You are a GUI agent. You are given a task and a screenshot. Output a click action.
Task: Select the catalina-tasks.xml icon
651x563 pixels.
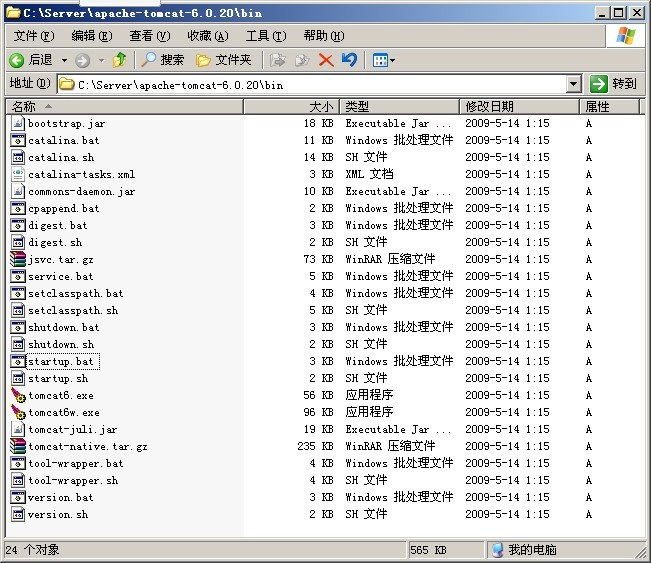pos(17,174)
